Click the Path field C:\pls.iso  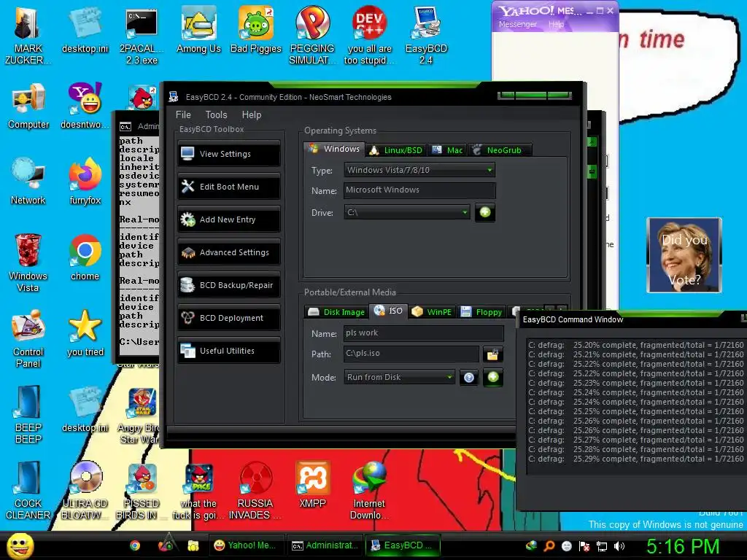[411, 354]
